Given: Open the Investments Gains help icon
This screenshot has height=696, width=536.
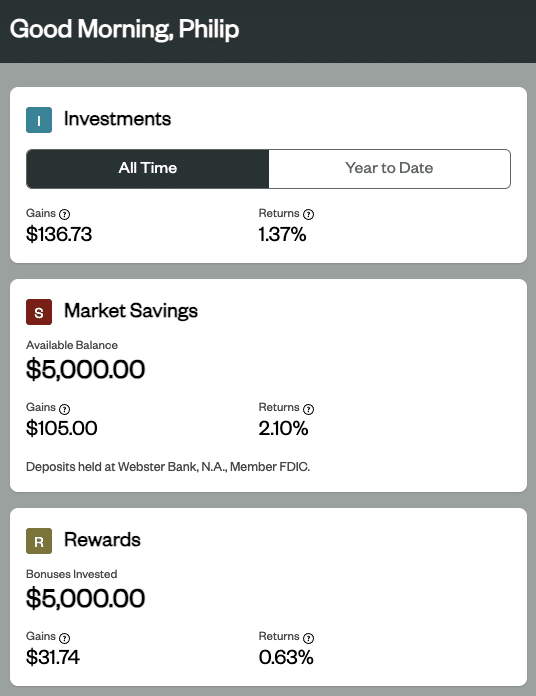Looking at the screenshot, I should pyautogui.click(x=64, y=214).
